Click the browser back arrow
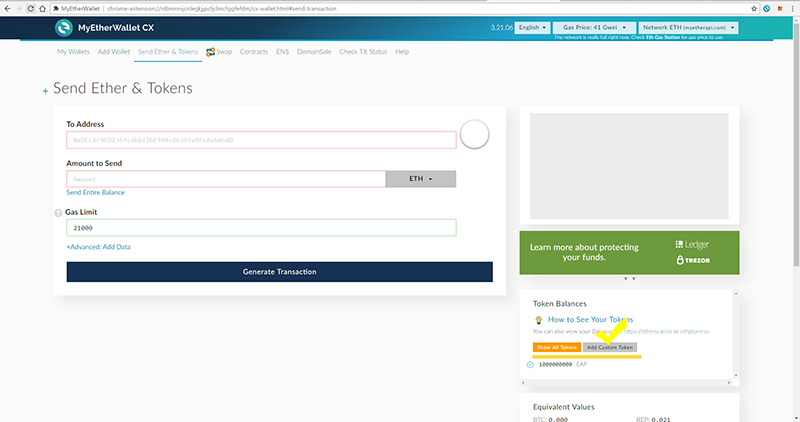Viewport: 800px width, 422px height. point(7,9)
